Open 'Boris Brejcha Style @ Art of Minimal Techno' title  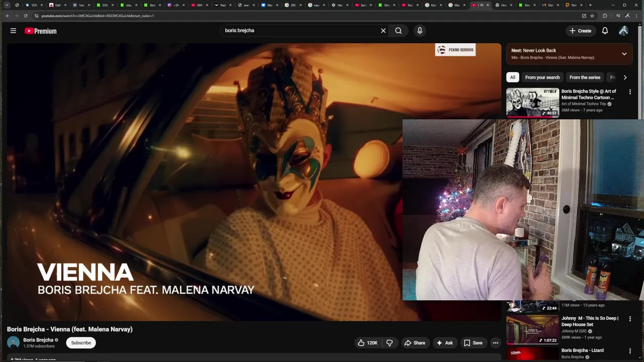589,95
